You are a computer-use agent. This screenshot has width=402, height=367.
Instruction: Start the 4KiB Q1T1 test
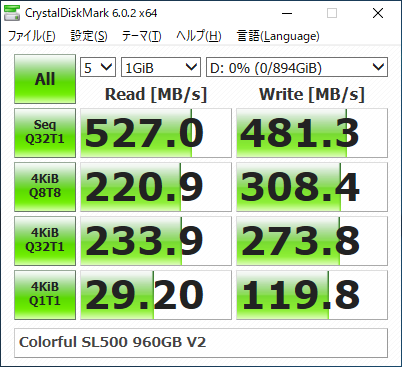pyautogui.click(x=45, y=295)
